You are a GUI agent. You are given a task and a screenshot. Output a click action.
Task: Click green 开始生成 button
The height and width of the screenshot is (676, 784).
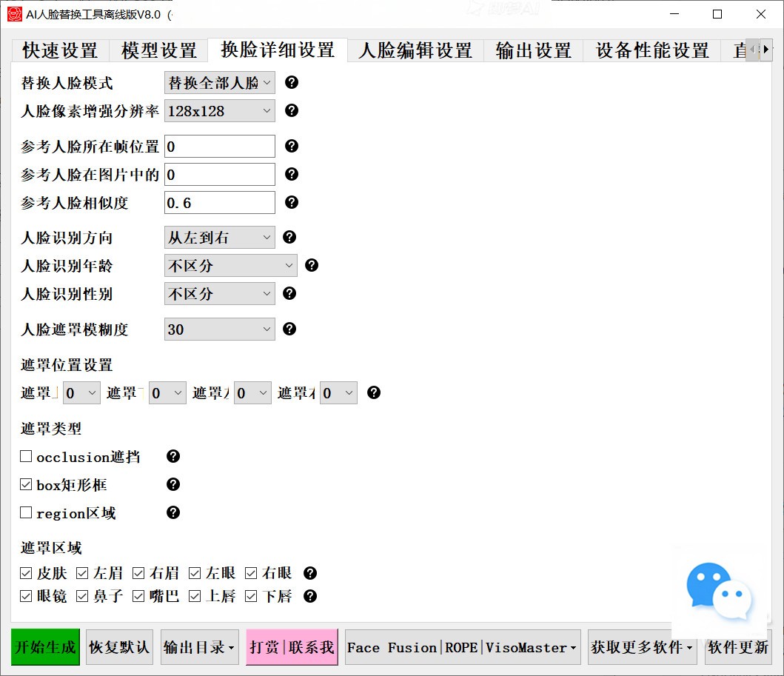45,647
